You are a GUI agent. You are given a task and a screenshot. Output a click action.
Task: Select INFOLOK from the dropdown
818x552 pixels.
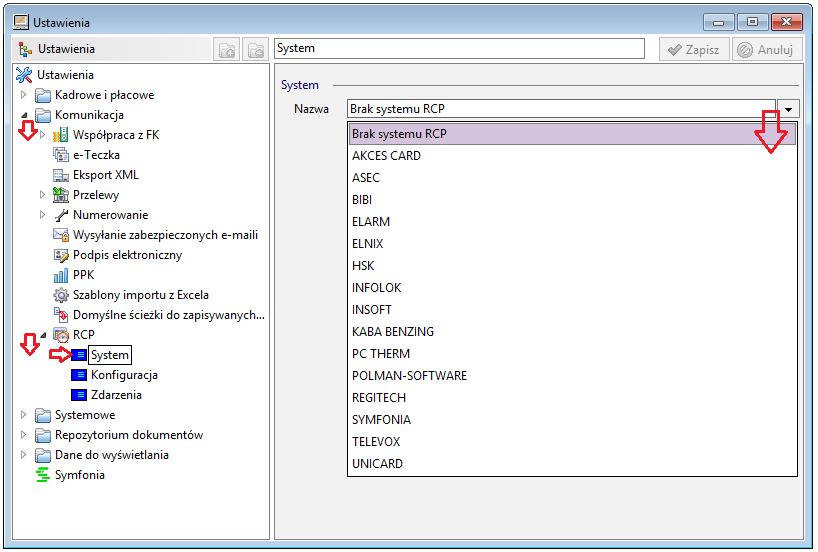(572, 288)
